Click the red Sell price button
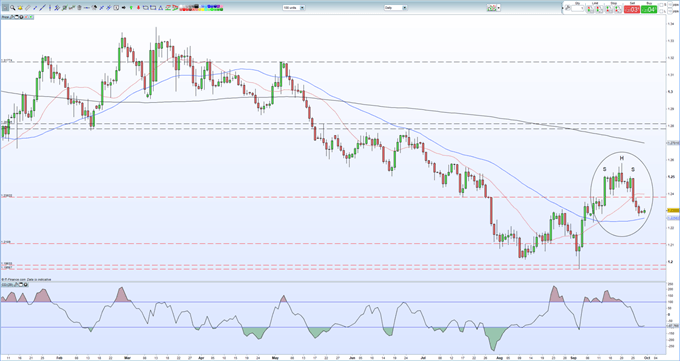 pos(632,9)
